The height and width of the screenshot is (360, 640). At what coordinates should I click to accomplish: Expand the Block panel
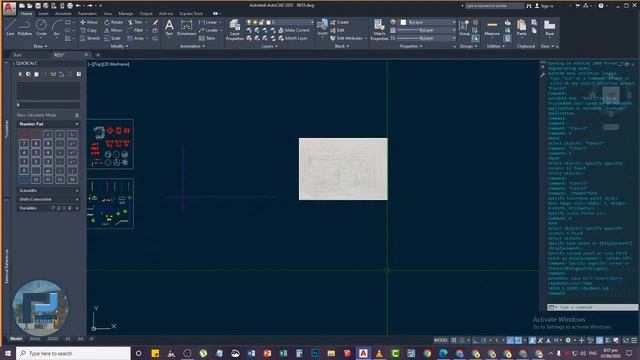(x=342, y=46)
